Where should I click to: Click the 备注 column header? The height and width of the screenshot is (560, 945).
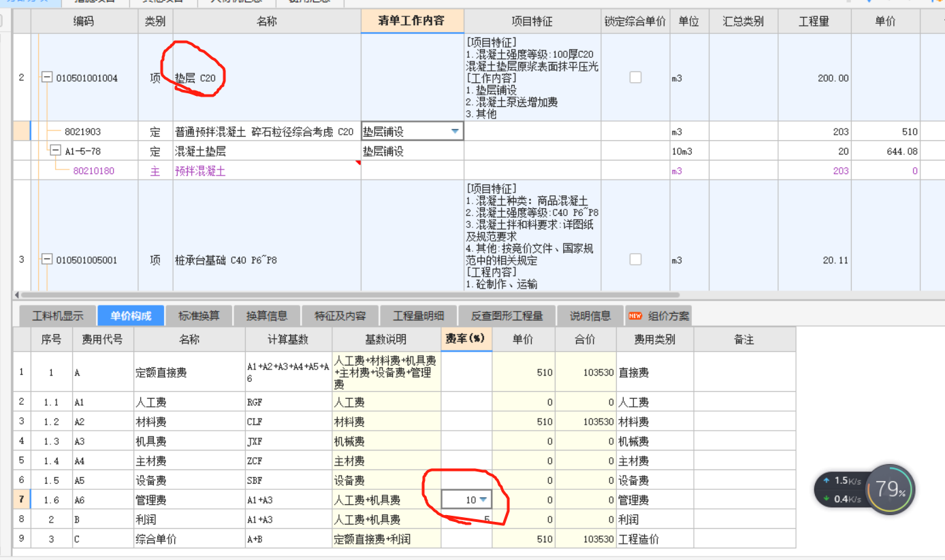pos(744,339)
